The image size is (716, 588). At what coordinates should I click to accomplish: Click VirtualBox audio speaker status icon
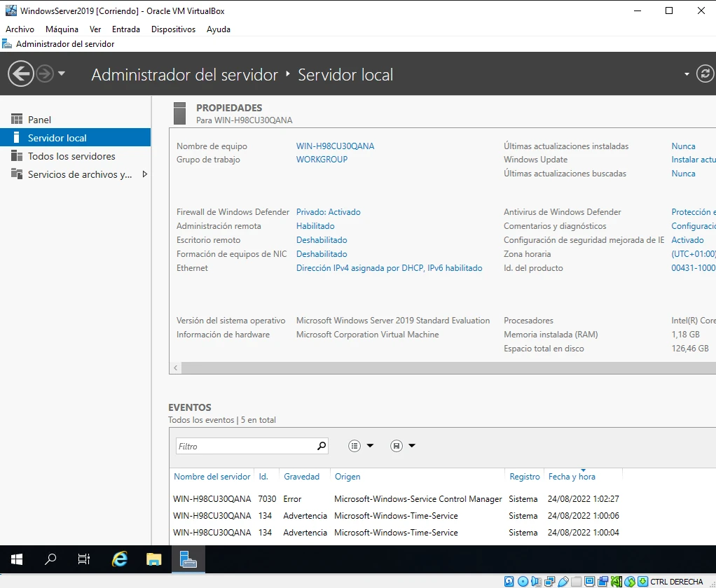536,581
